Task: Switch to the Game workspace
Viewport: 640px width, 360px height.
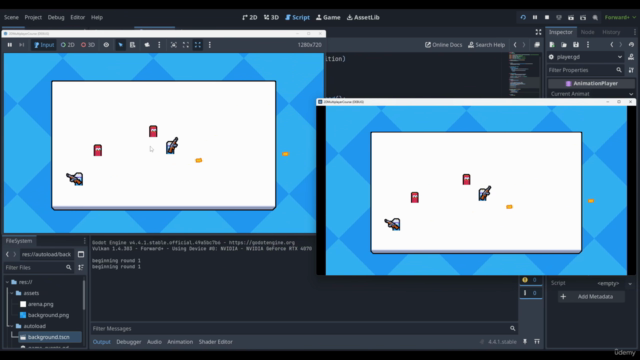Action: coord(328,17)
